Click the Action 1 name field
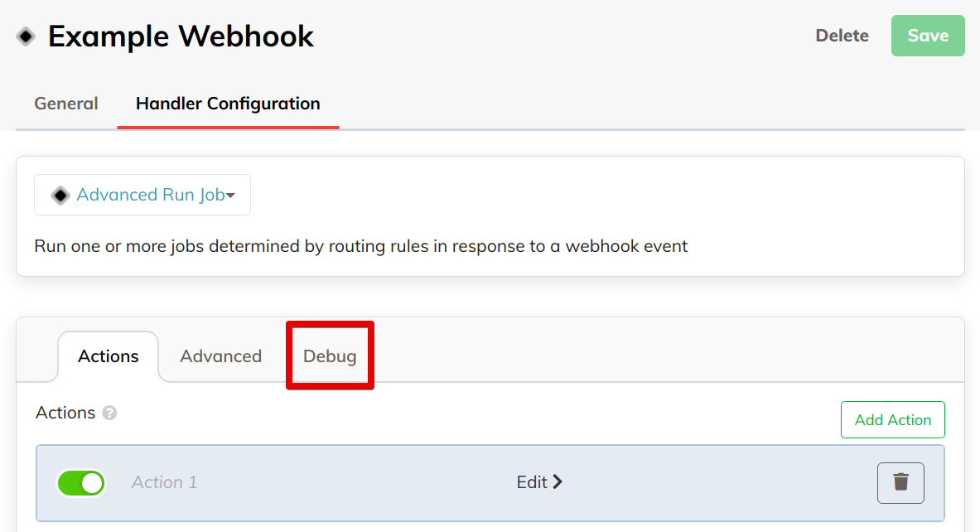 164,482
